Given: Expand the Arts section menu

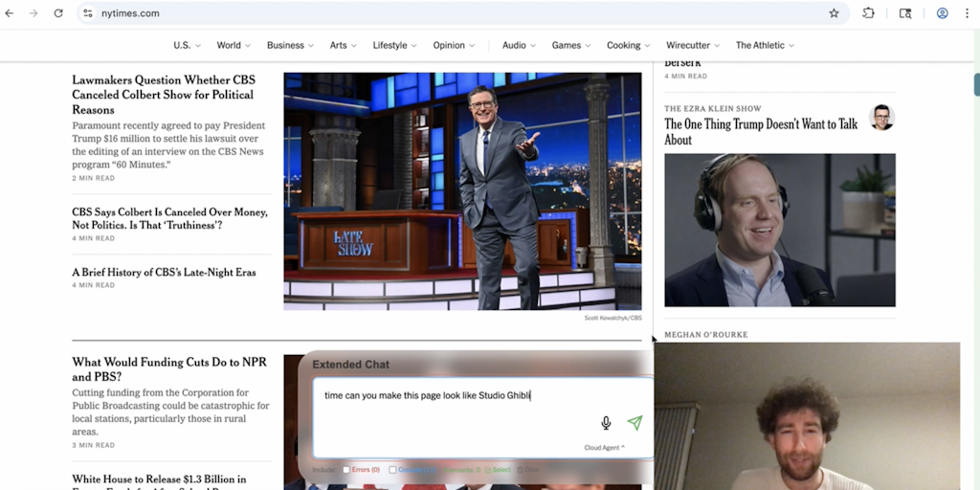Looking at the screenshot, I should [344, 45].
